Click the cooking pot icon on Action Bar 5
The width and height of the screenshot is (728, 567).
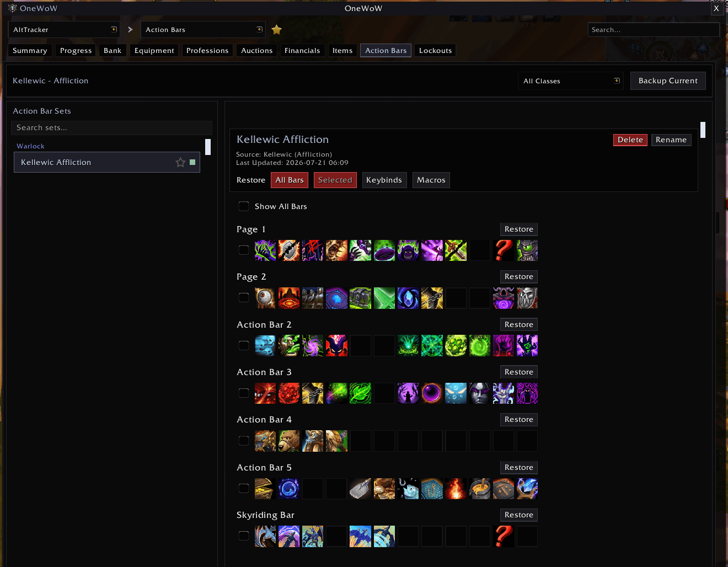point(480,489)
